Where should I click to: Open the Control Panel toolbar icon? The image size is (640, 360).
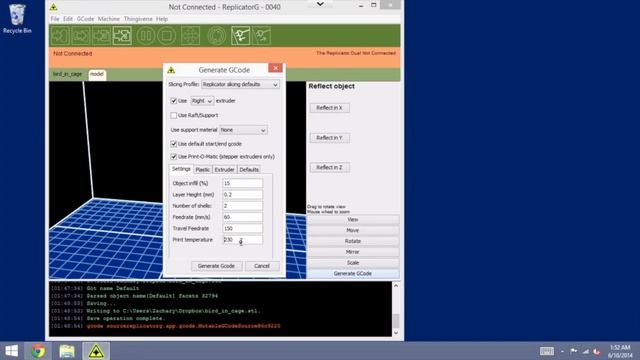click(x=190, y=36)
